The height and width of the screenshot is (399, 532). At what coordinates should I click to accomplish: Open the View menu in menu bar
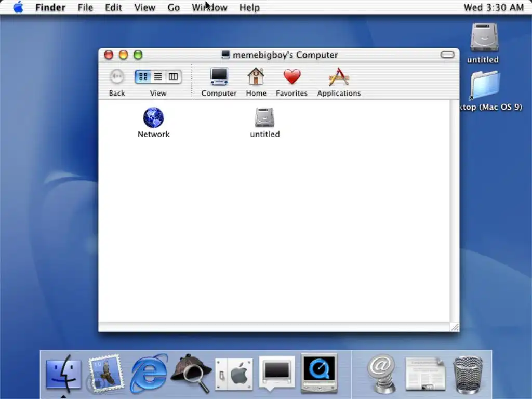click(144, 7)
